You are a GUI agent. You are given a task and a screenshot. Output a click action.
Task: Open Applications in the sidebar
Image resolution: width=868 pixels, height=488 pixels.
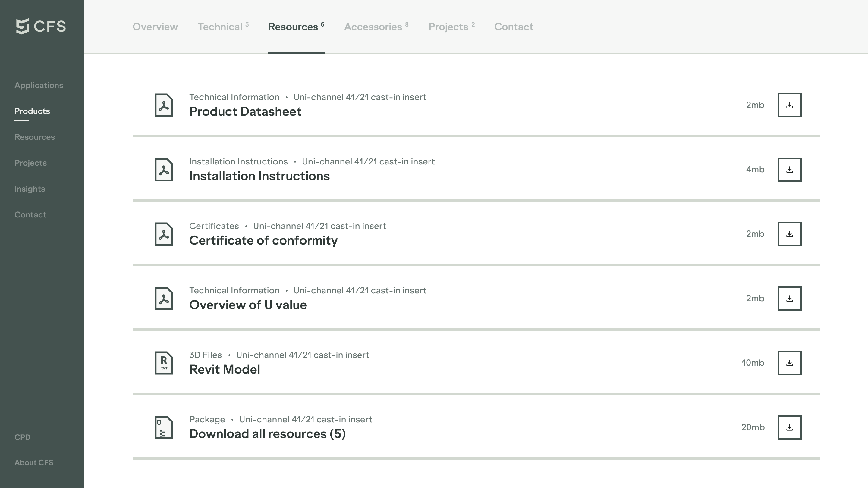tap(39, 85)
